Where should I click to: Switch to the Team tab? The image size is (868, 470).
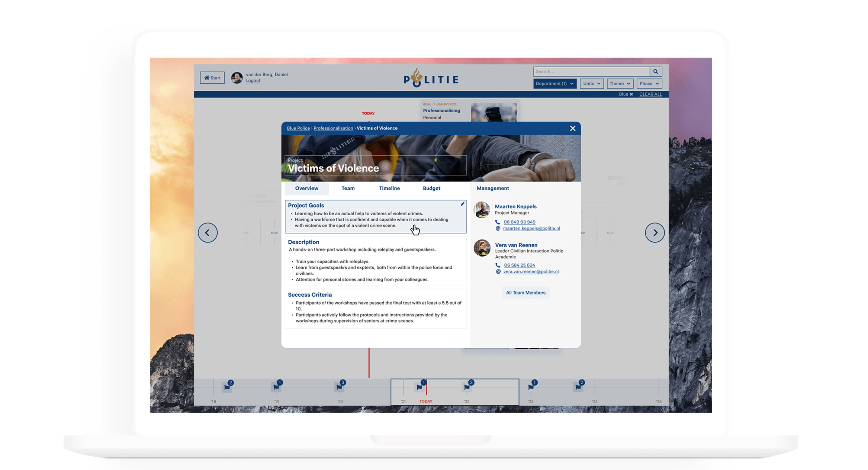(x=348, y=189)
